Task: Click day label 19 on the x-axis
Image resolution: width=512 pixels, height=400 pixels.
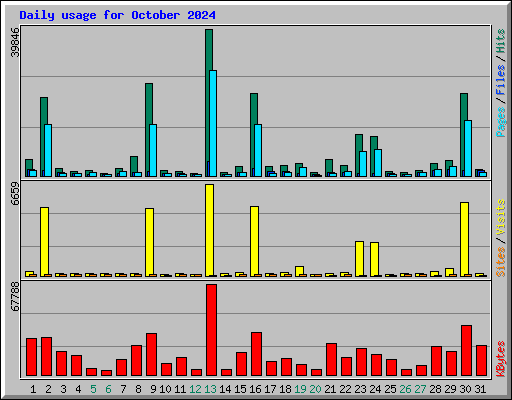Action: (300, 389)
